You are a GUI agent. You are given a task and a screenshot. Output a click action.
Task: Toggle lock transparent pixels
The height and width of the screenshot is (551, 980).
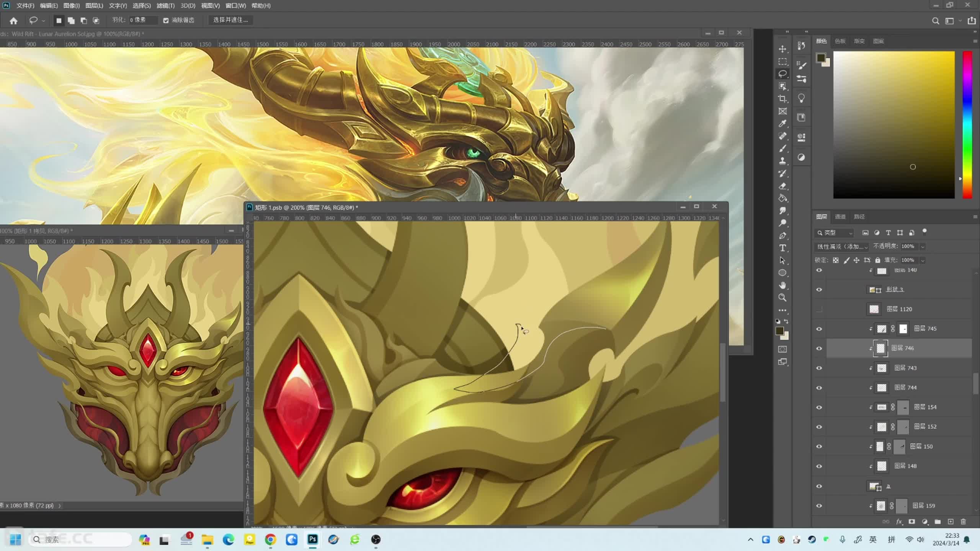click(836, 260)
